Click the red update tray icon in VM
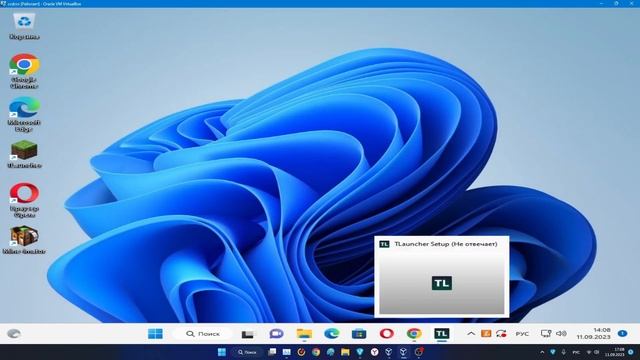Screen dimensions: 640x360 coord(501,333)
